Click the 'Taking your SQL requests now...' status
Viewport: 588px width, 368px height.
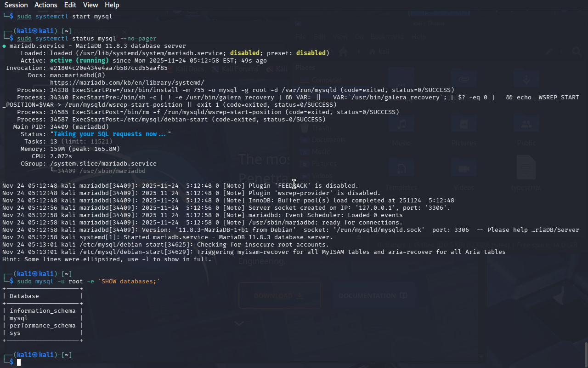[x=110, y=134]
